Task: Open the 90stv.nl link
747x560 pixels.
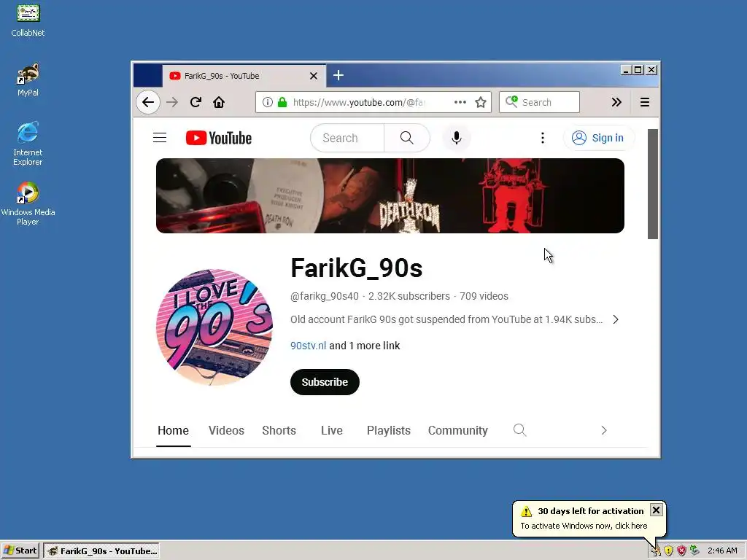Action: click(309, 346)
